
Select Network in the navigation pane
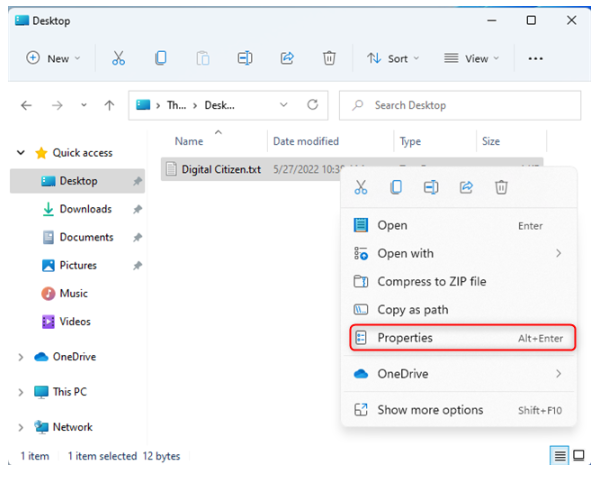point(63,427)
